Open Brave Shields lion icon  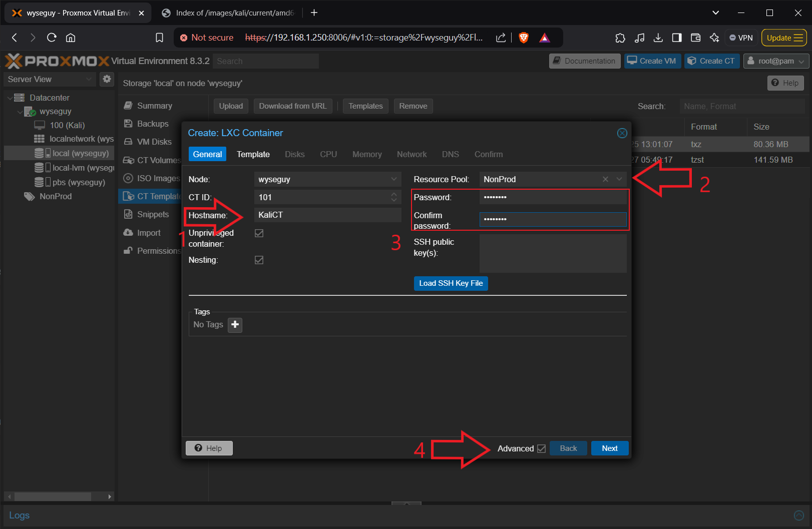point(524,38)
